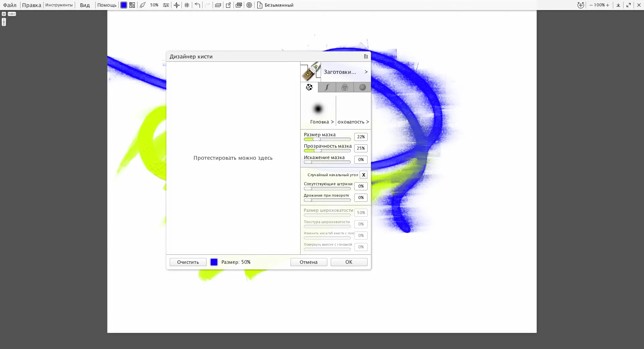Switch to the stroke curve tab
This screenshot has height=349, width=644.
[327, 87]
